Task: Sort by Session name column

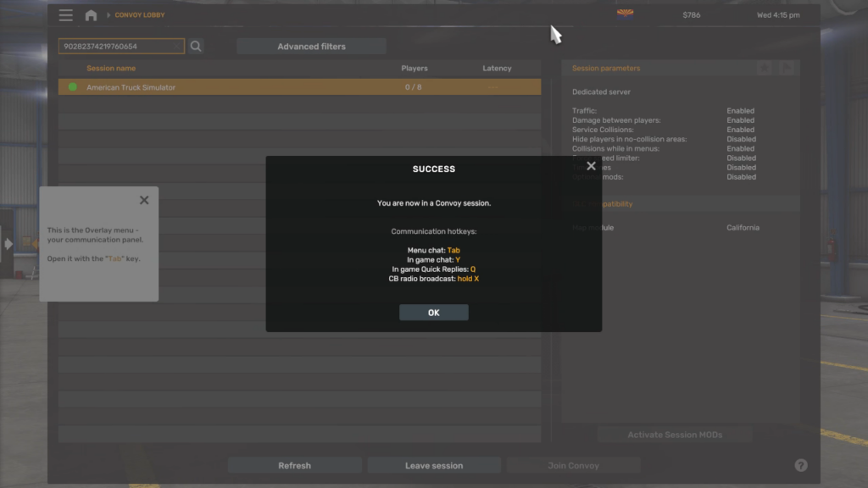Action: click(x=111, y=69)
